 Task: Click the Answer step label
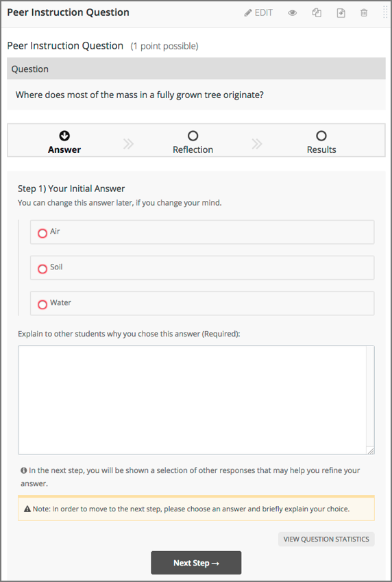(x=64, y=149)
